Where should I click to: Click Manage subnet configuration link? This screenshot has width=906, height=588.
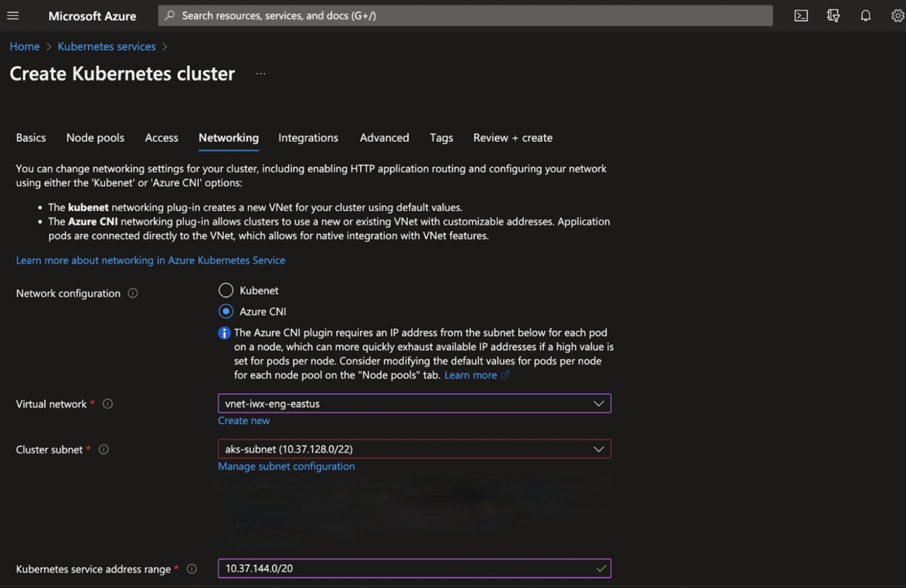pos(286,466)
